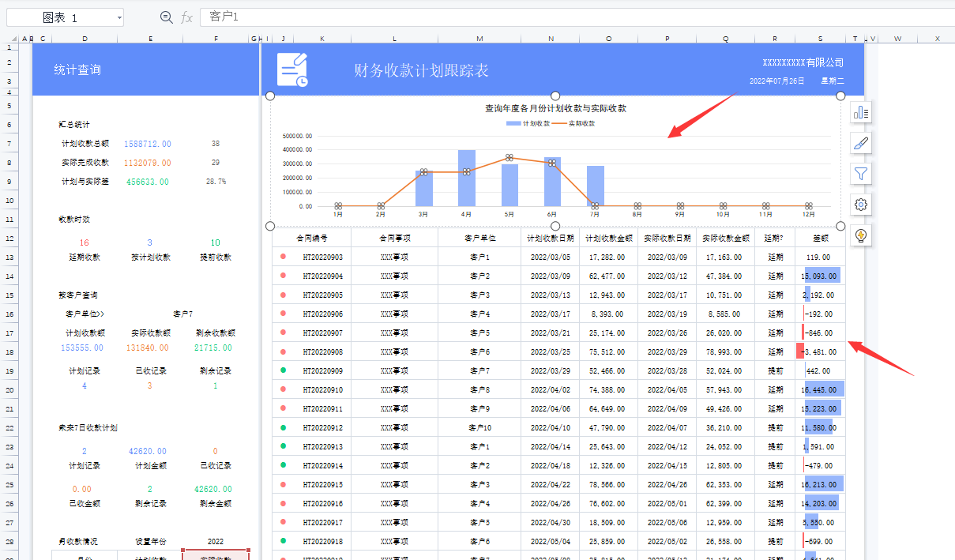Click the 财务收款计划跟踪表 title

click(421, 70)
